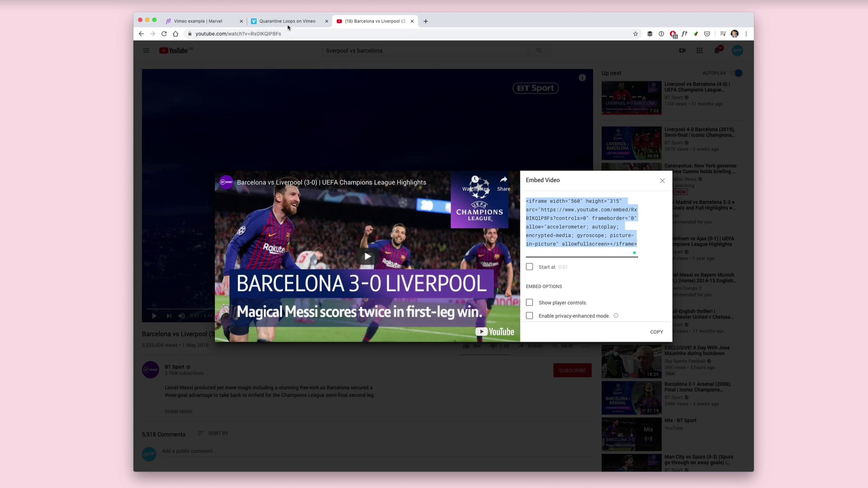Open the YouTube apps grid icon

tap(699, 51)
